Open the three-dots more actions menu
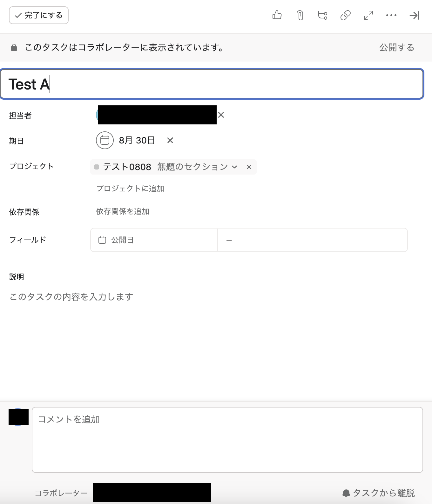The height and width of the screenshot is (504, 432). coord(391,15)
